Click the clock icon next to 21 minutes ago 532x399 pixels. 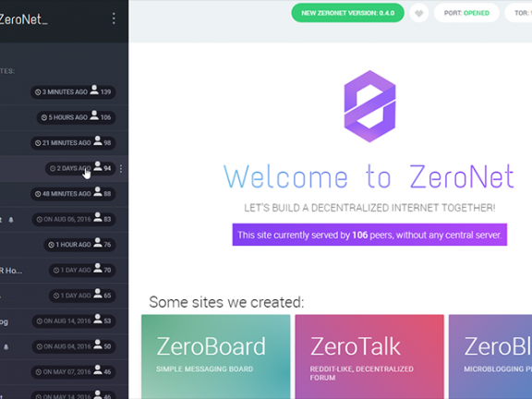pyautogui.click(x=38, y=143)
